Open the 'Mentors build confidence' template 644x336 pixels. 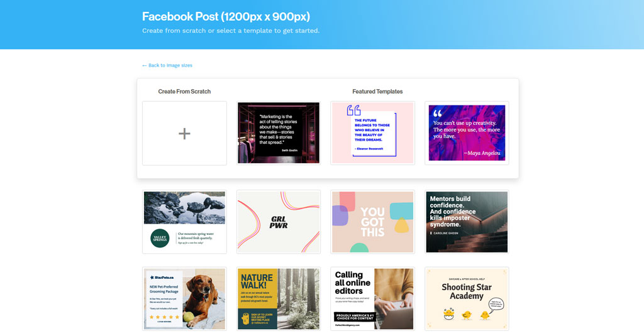click(x=467, y=222)
